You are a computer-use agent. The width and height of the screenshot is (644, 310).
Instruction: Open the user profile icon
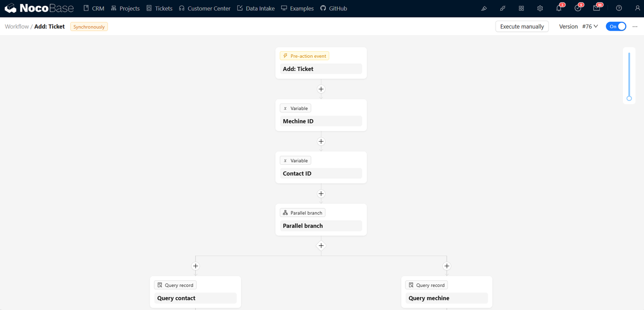click(637, 8)
